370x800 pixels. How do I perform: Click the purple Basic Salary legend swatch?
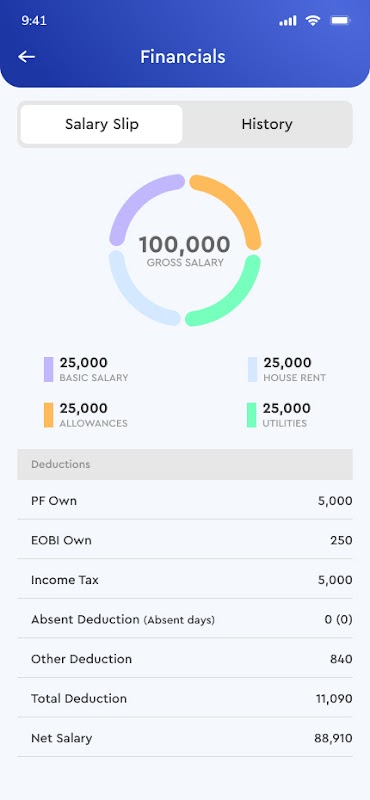coord(48,369)
